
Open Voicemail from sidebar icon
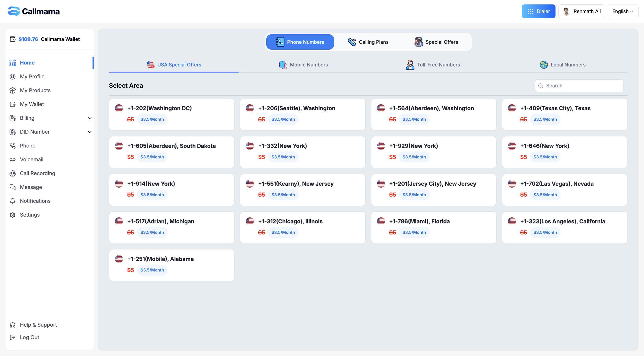(x=13, y=159)
